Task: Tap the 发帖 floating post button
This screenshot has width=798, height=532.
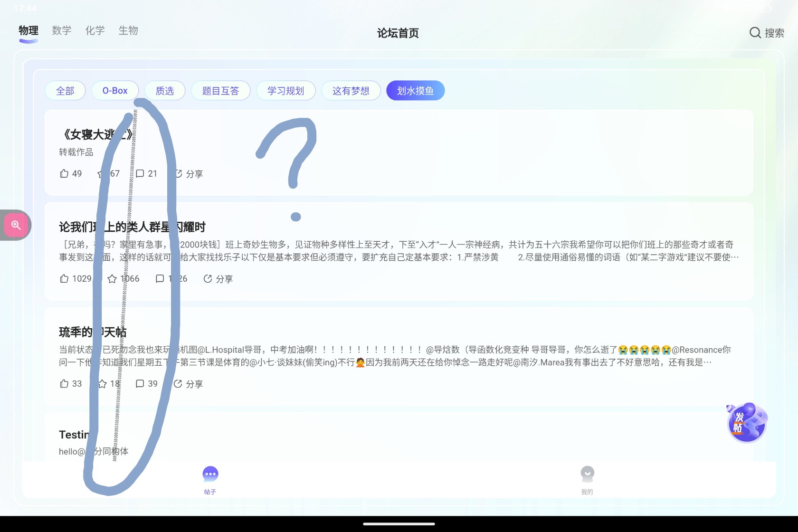Action: (x=746, y=423)
